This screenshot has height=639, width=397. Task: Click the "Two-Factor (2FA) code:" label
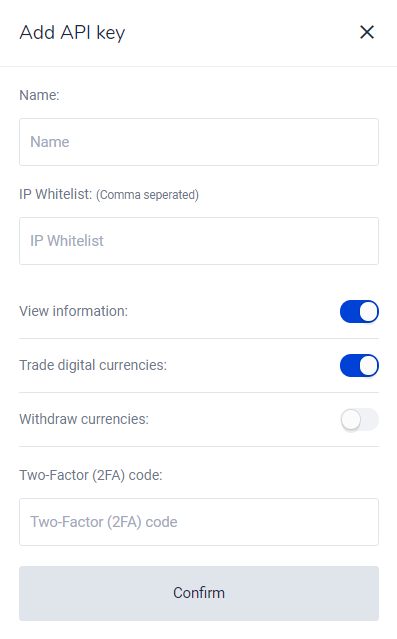[90, 475]
